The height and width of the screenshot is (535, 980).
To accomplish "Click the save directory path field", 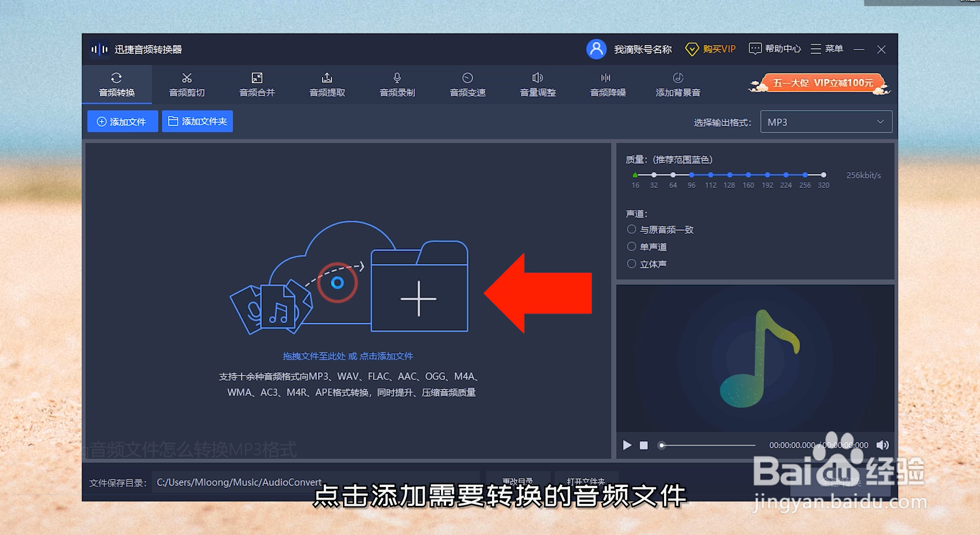I will (x=315, y=482).
